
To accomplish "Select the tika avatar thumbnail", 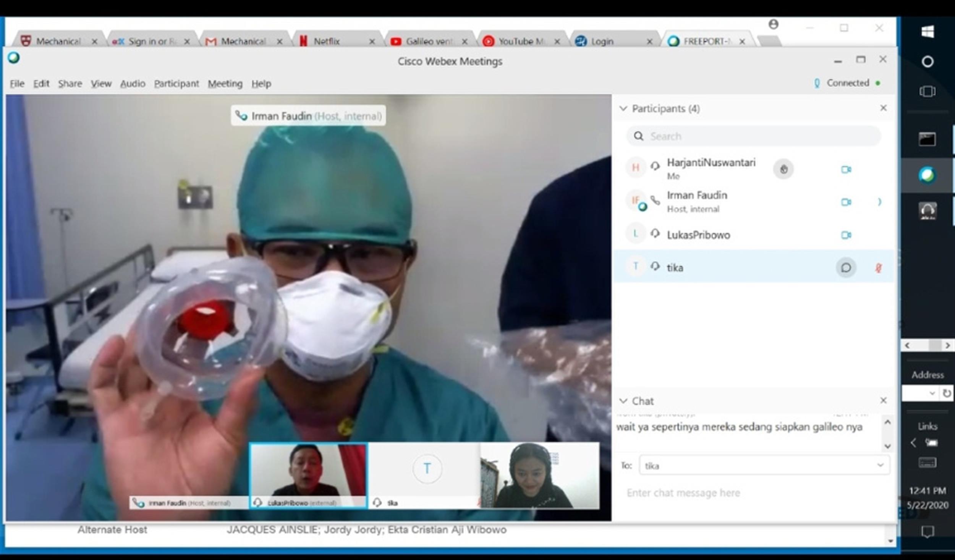I will tap(424, 476).
